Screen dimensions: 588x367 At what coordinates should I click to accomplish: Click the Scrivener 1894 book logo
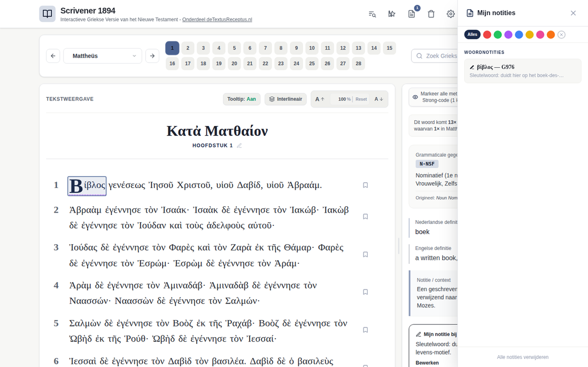[x=47, y=14]
